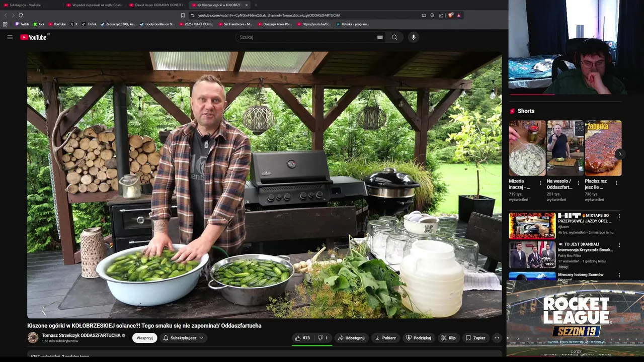This screenshot has height=362, width=644.
Task: Click the search magnifier button
Action: (x=394, y=37)
